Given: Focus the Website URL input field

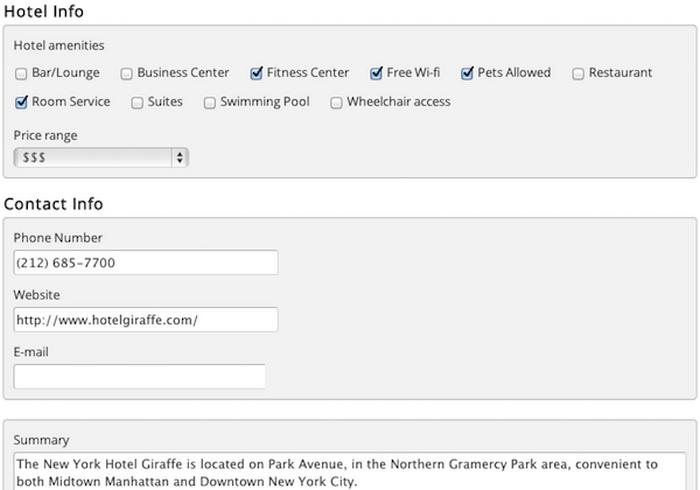Looking at the screenshot, I should tap(145, 320).
